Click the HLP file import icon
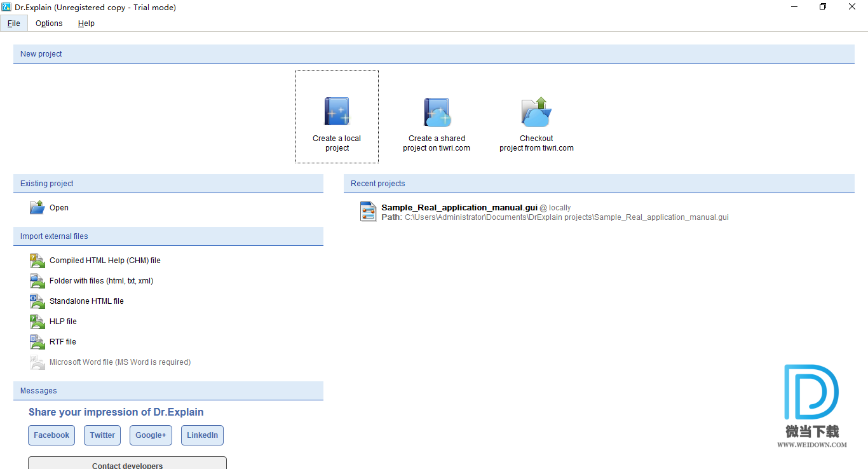Screen dimensions: 868x469 (37, 321)
